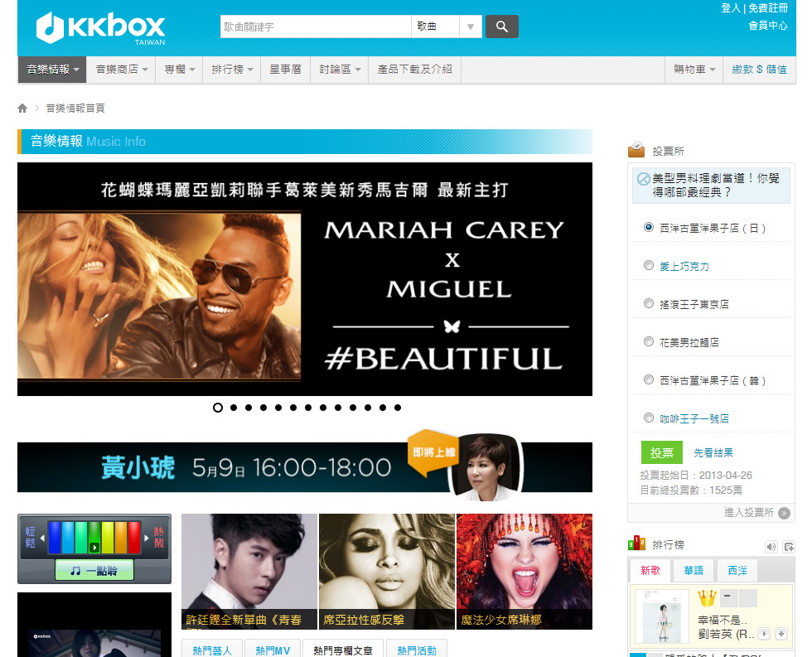Select the last carousel slide dot
Viewport: 812px width, 657px height.
(398, 408)
